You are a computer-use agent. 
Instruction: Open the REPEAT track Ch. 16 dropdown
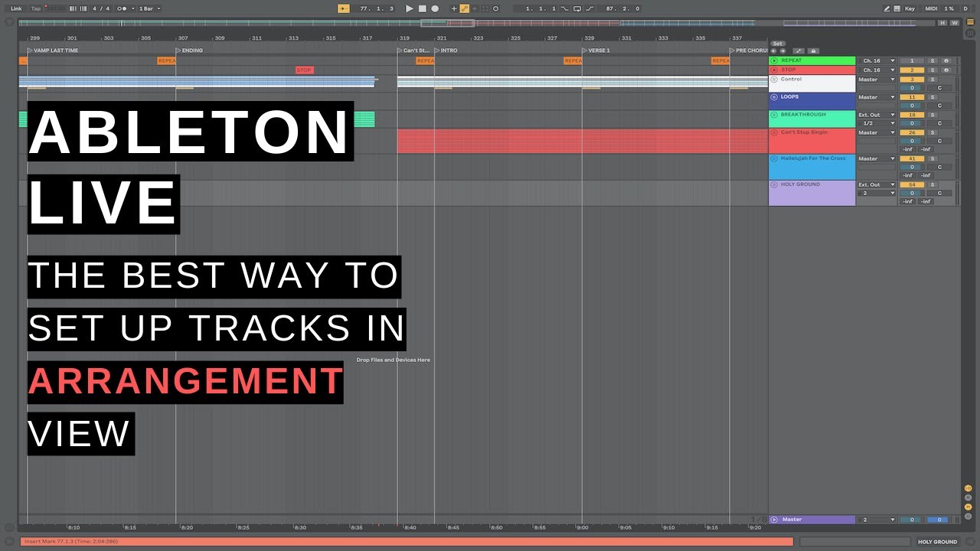click(877, 60)
